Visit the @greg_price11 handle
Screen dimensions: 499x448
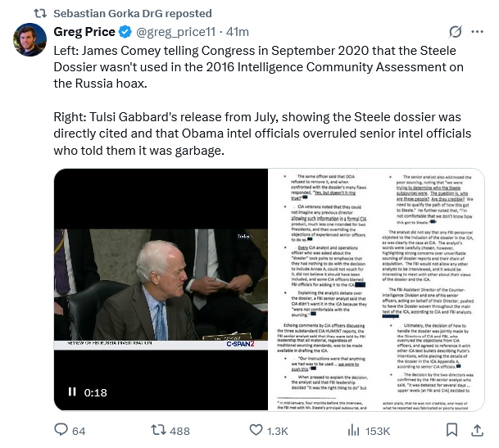tap(175, 32)
